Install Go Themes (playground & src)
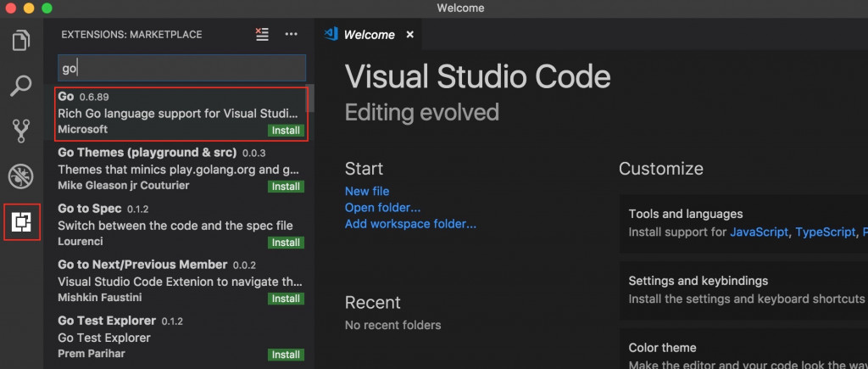This screenshot has height=369, width=868. click(286, 186)
